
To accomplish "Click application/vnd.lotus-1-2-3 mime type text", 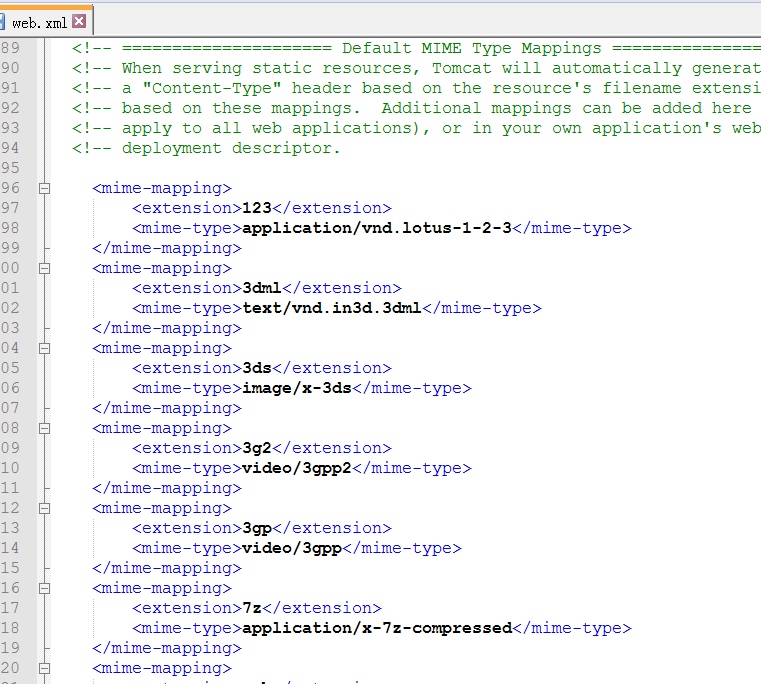I will (377, 228).
